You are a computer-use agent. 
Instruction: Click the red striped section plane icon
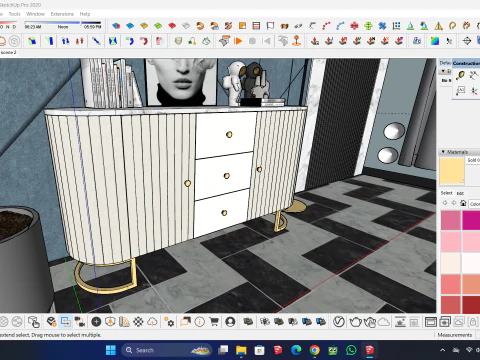(x=256, y=26)
